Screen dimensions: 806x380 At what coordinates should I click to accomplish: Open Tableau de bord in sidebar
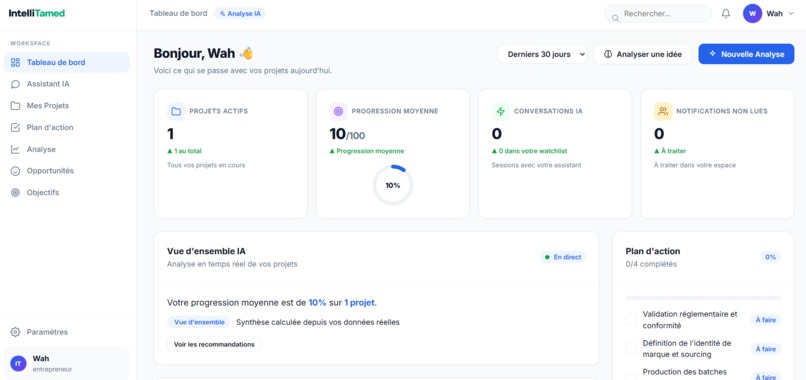tap(67, 62)
